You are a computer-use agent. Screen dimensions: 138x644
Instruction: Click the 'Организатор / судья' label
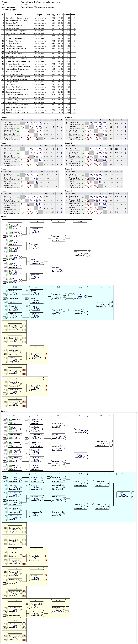tap(9, 10)
